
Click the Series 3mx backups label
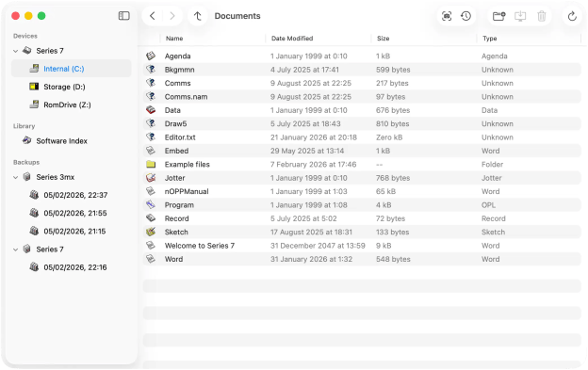coord(55,177)
